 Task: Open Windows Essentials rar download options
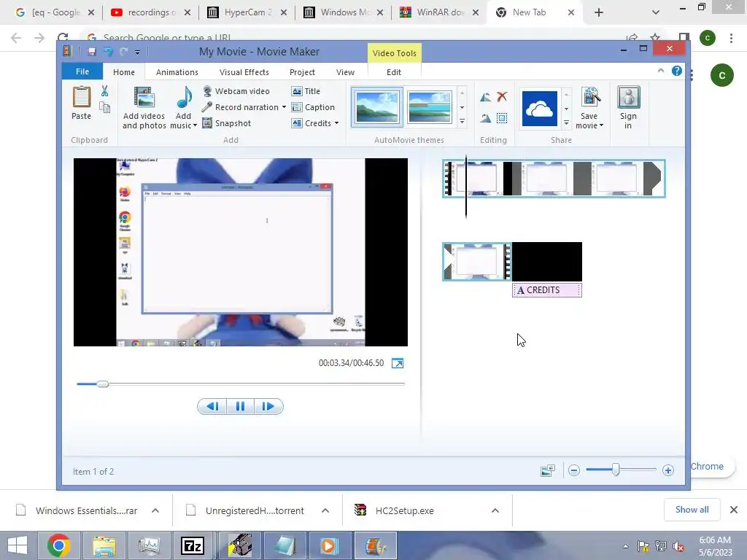(x=155, y=510)
